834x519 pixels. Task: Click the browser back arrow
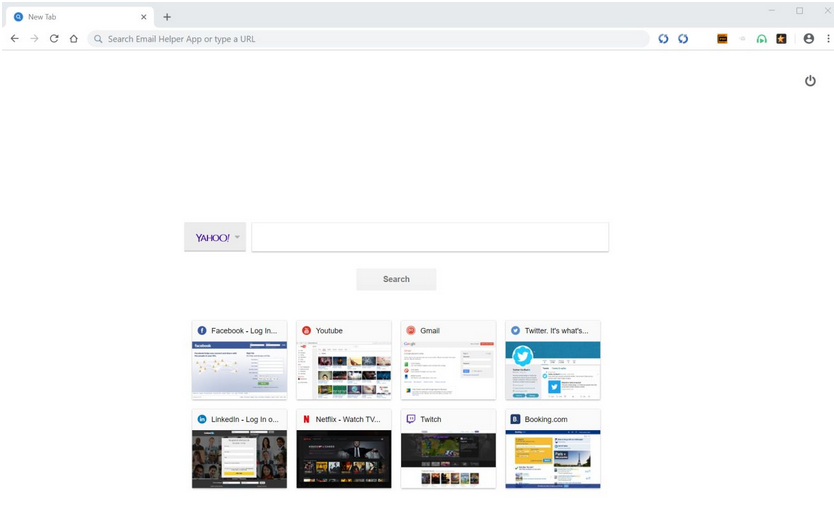pyautogui.click(x=14, y=39)
